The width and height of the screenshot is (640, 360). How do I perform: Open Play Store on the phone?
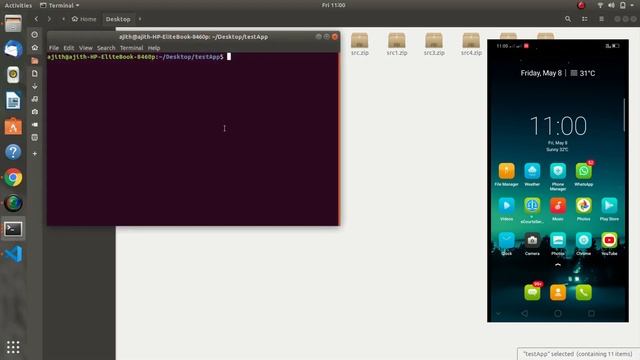click(x=609, y=206)
